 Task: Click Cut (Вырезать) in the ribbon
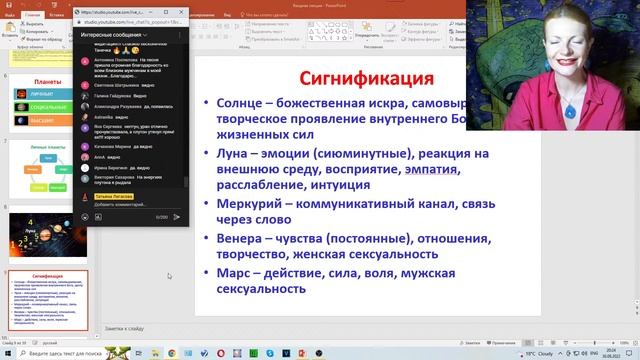tap(32, 24)
